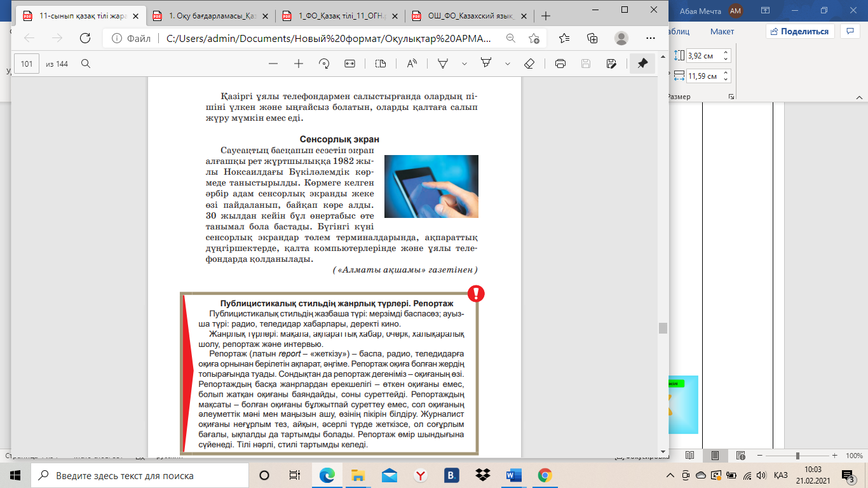Zoom in Word using plus button
This screenshot has width=868, height=488.
[x=835, y=456]
